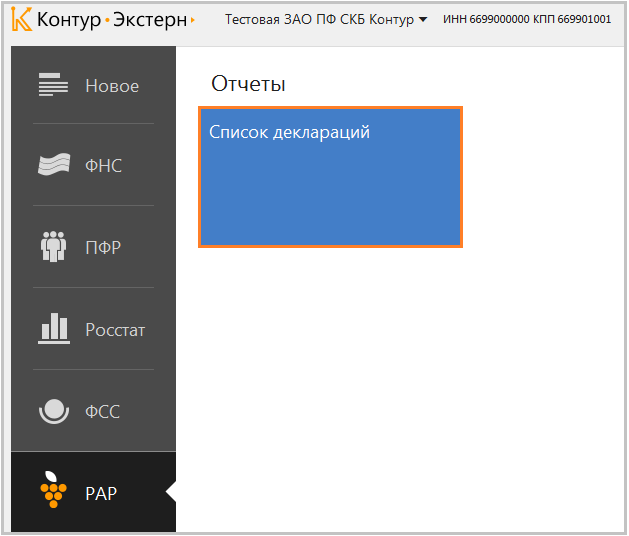The image size is (629, 536).
Task: Open the ПФР sidebar section
Action: 93,247
